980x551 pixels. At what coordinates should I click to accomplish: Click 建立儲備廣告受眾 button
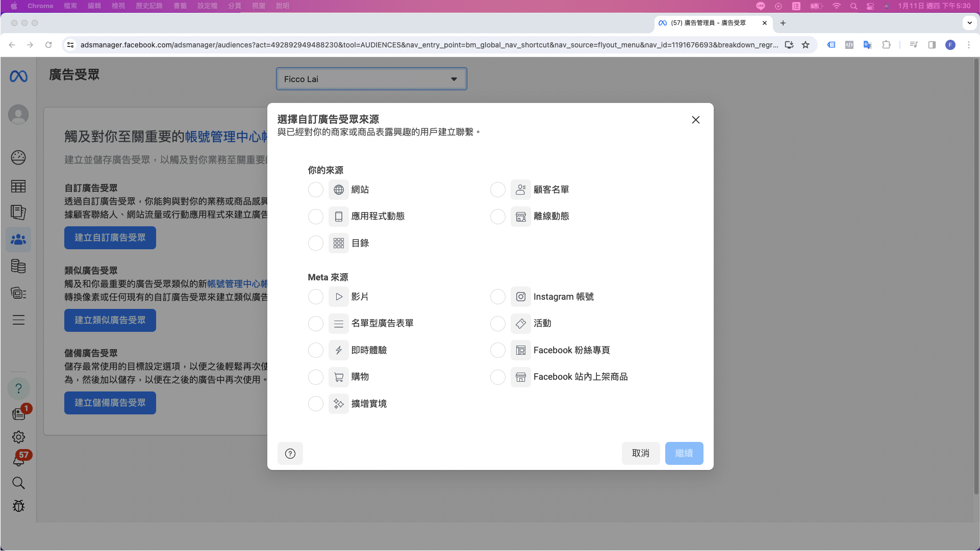[110, 403]
